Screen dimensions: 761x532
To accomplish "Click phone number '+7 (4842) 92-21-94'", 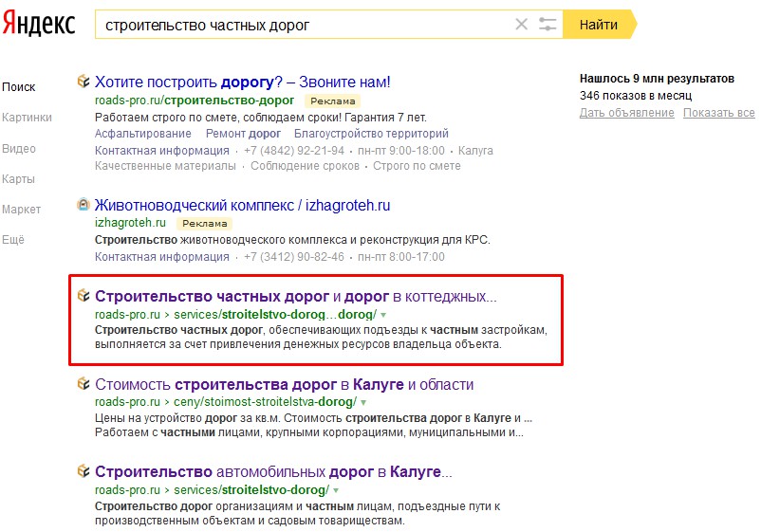I will 293,151.
